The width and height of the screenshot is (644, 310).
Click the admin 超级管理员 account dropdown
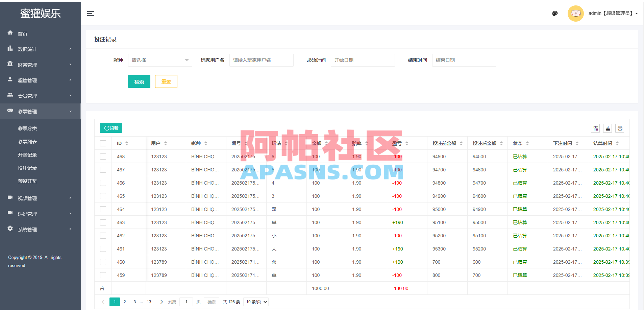(613, 13)
